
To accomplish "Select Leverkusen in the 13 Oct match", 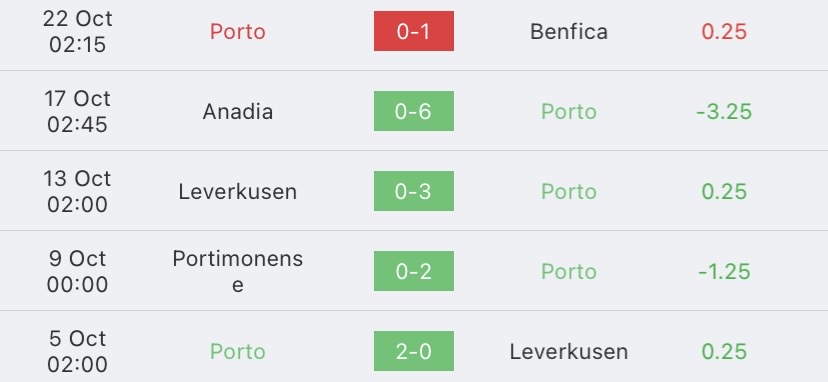I will 238,191.
